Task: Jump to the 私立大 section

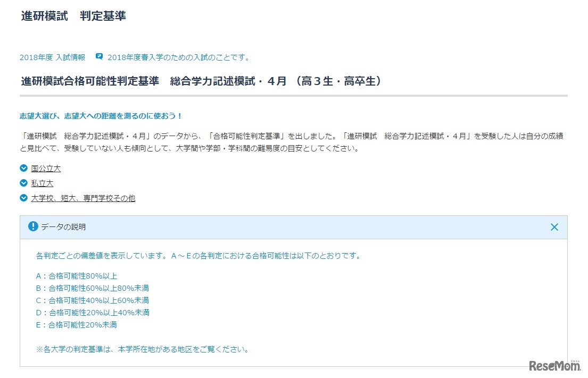Action: click(x=42, y=183)
